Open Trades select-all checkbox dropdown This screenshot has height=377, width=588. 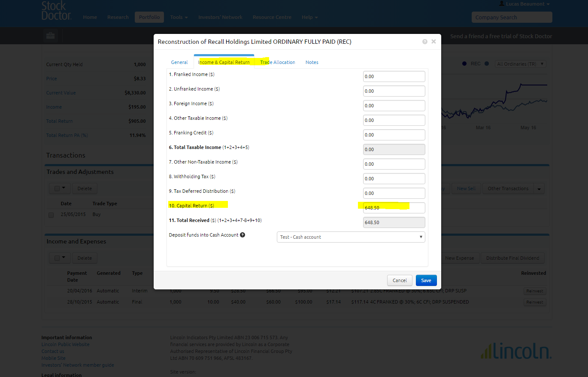pos(60,188)
